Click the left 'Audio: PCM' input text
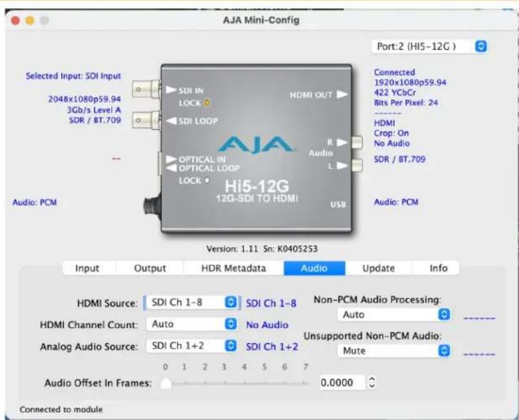 [34, 202]
